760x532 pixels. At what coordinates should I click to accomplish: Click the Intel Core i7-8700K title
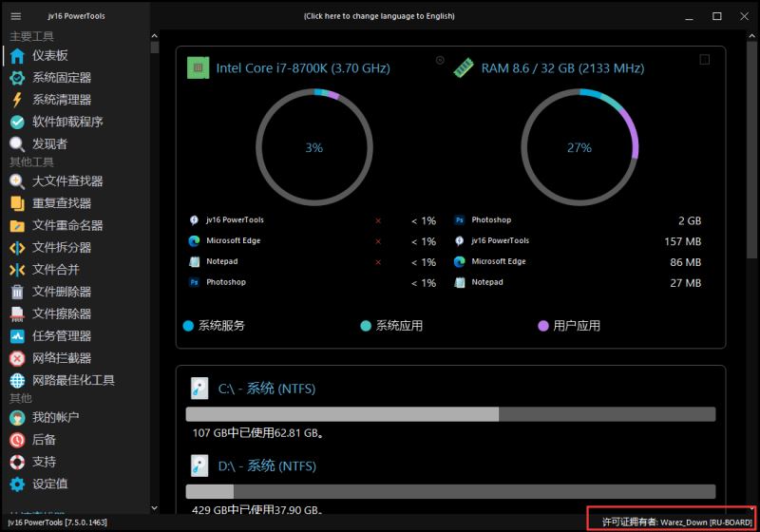[303, 68]
